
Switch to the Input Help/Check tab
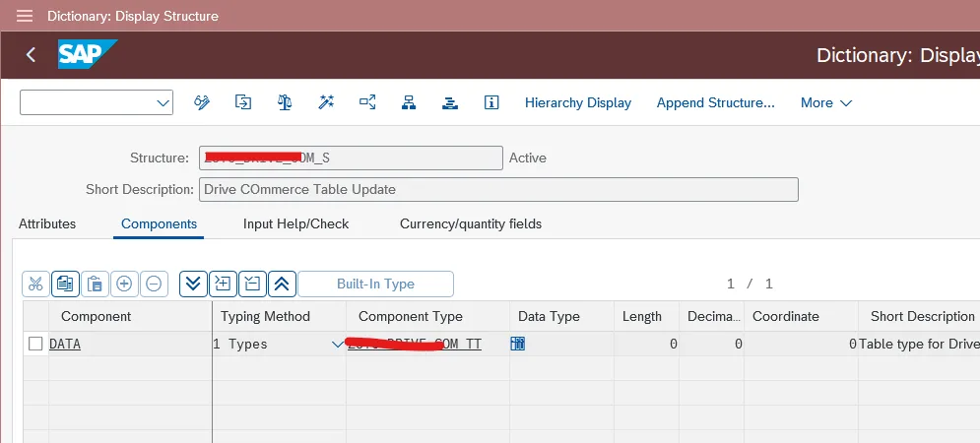(295, 223)
